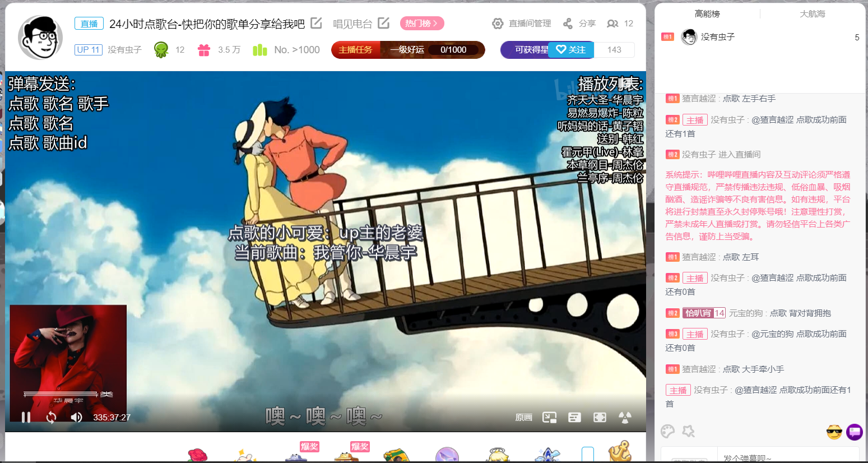The image size is (868, 463).
Task: Click chat message 点歌 背对背拥抱
Action: tap(800, 313)
